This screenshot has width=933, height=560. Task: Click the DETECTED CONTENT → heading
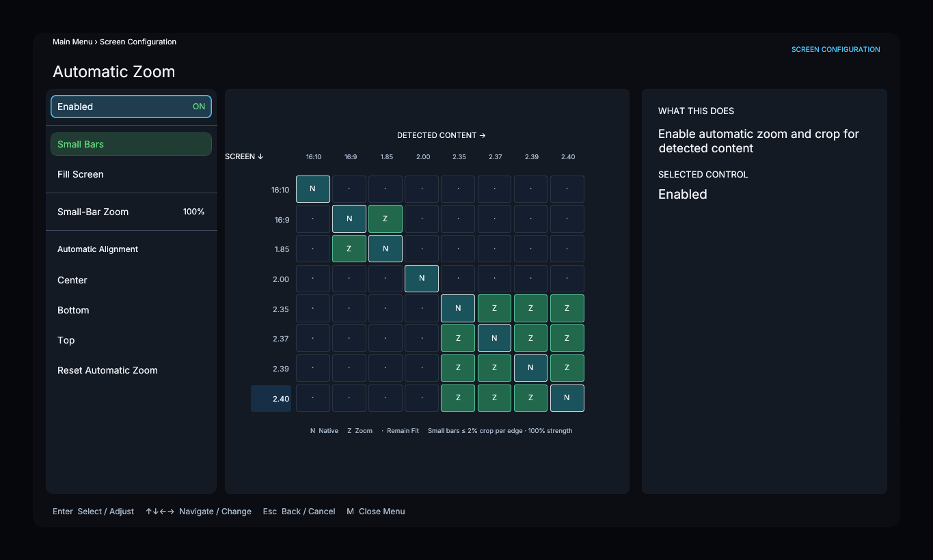[x=442, y=135]
